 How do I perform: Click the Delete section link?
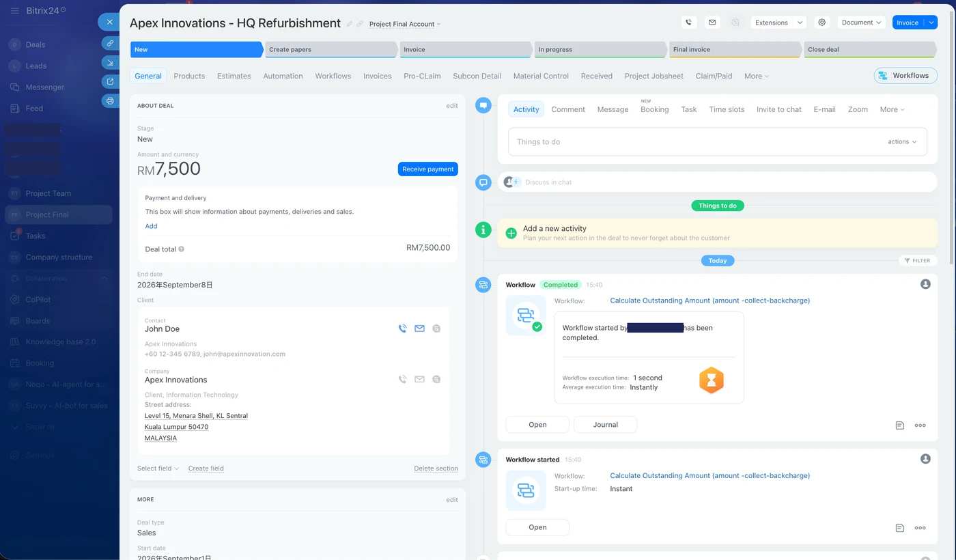pyautogui.click(x=436, y=468)
